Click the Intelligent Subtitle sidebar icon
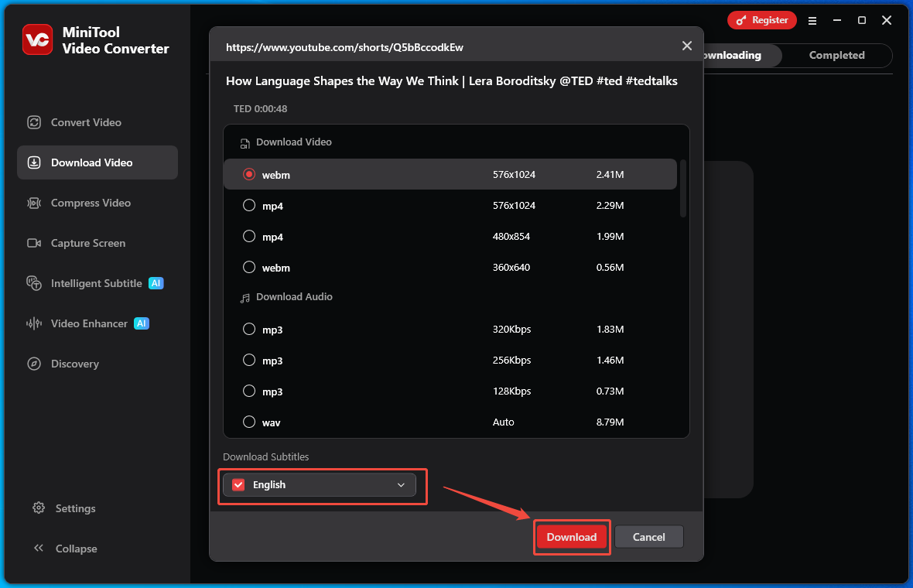 click(x=34, y=283)
